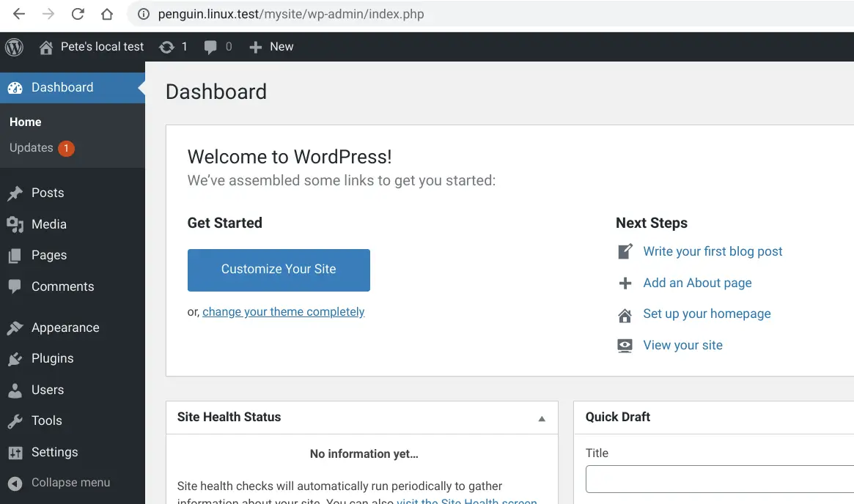This screenshot has height=504, width=854.
Task: Follow the "change your theme completely" link
Action: coord(284,312)
